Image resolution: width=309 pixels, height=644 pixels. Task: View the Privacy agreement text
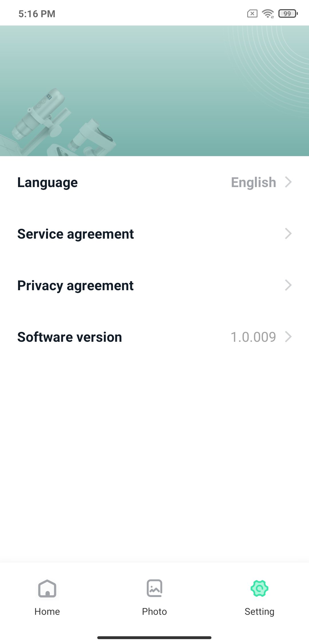pos(76,286)
